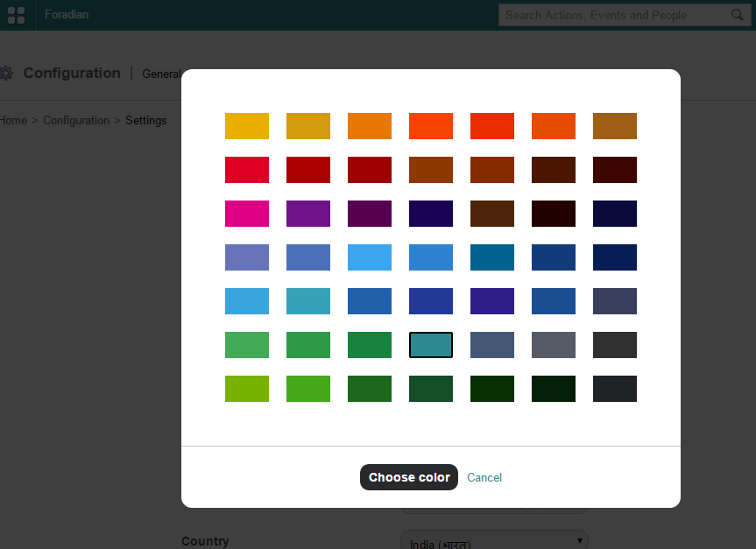Viewport: 756px width, 549px height.
Task: Select the purple swatch next to pink
Action: (x=308, y=214)
